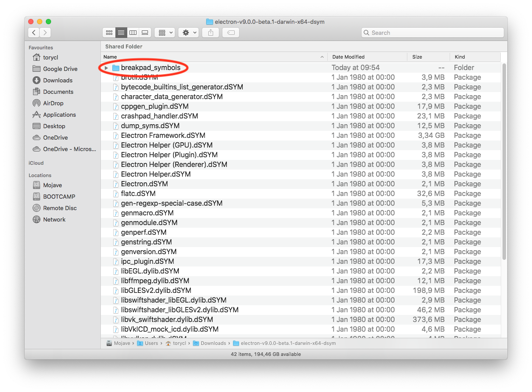532x392 pixels.
Task: Sort by the Name column header
Action: click(214, 57)
